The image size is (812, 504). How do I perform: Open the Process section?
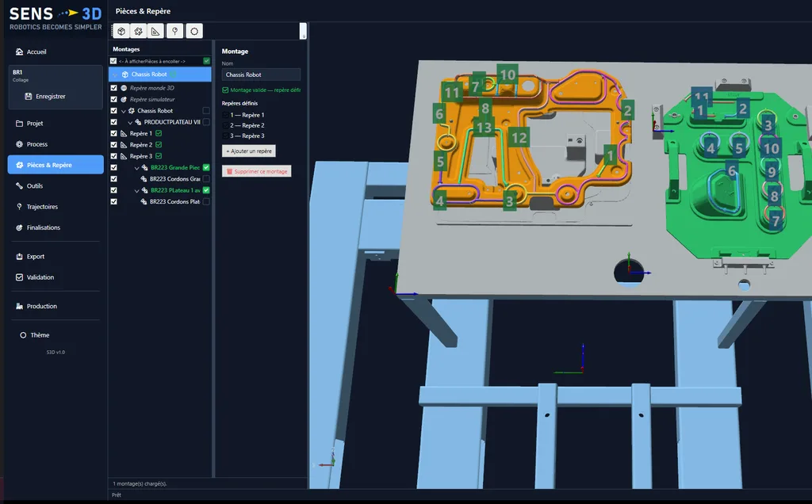(56, 144)
